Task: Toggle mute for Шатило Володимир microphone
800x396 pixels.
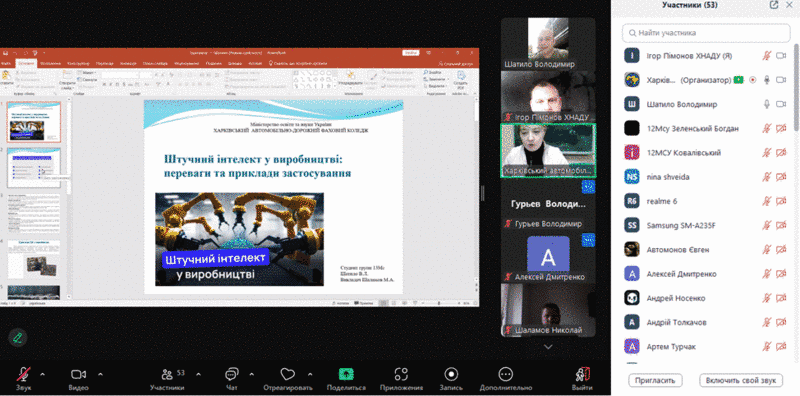Action: pyautogui.click(x=766, y=104)
